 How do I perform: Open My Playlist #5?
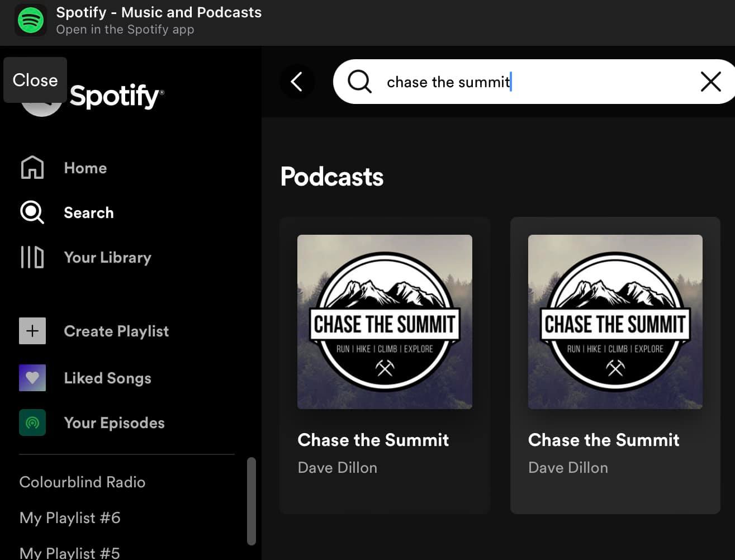[70, 553]
